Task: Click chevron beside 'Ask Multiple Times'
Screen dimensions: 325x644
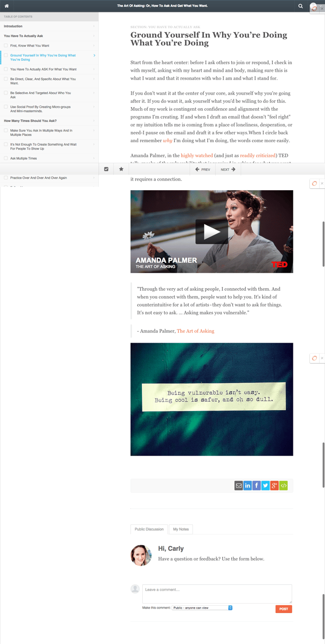Action: 94,158
